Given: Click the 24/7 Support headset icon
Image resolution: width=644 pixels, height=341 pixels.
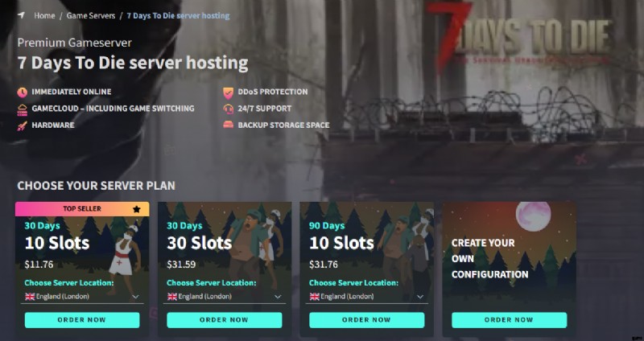Looking at the screenshot, I should 228,109.
